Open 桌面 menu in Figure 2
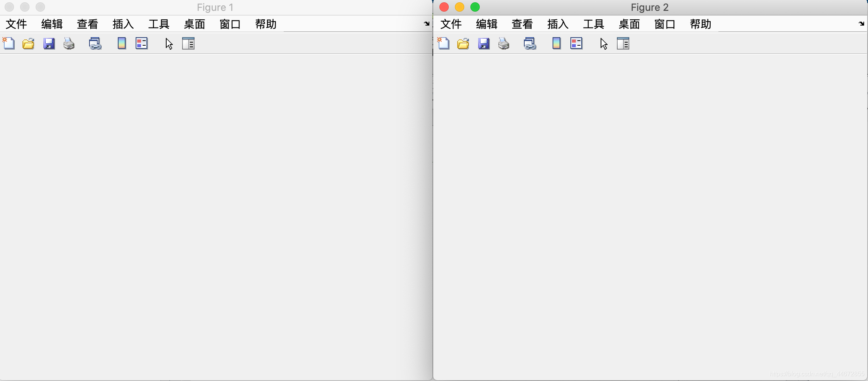The image size is (868, 381). tap(629, 24)
